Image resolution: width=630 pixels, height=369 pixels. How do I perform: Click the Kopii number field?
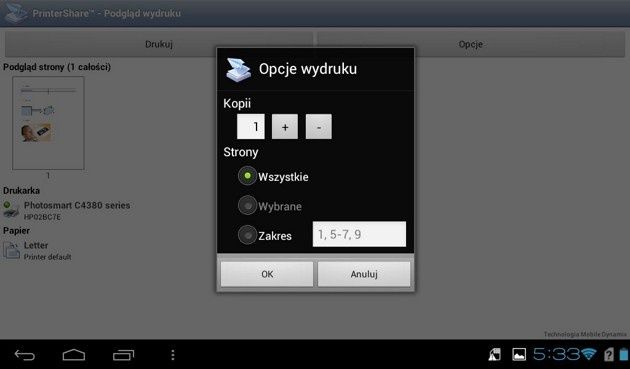click(251, 127)
